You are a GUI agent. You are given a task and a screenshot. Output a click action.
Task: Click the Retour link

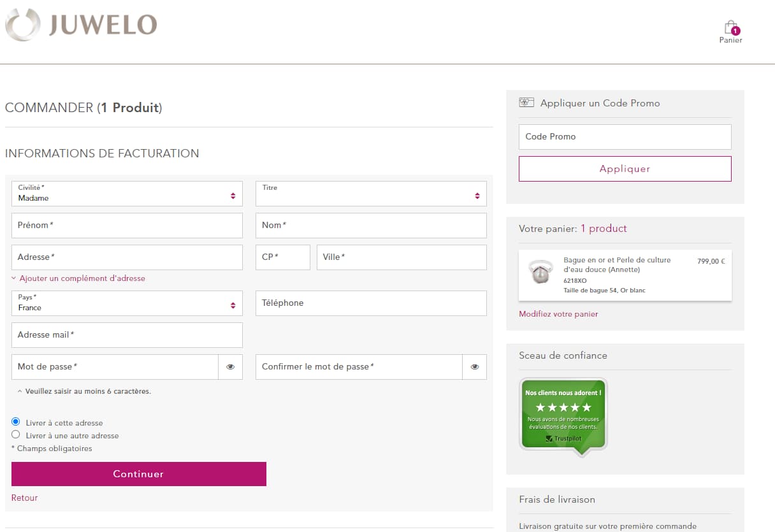click(24, 498)
